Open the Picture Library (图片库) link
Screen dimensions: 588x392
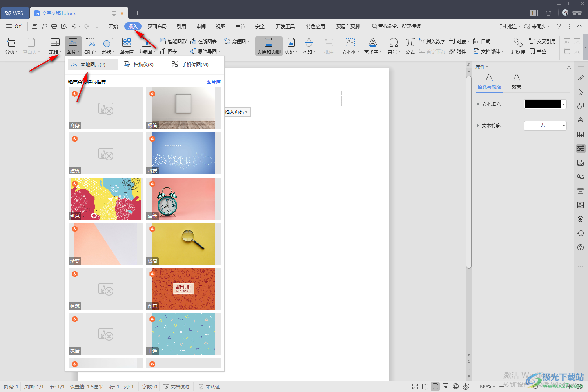click(x=213, y=82)
